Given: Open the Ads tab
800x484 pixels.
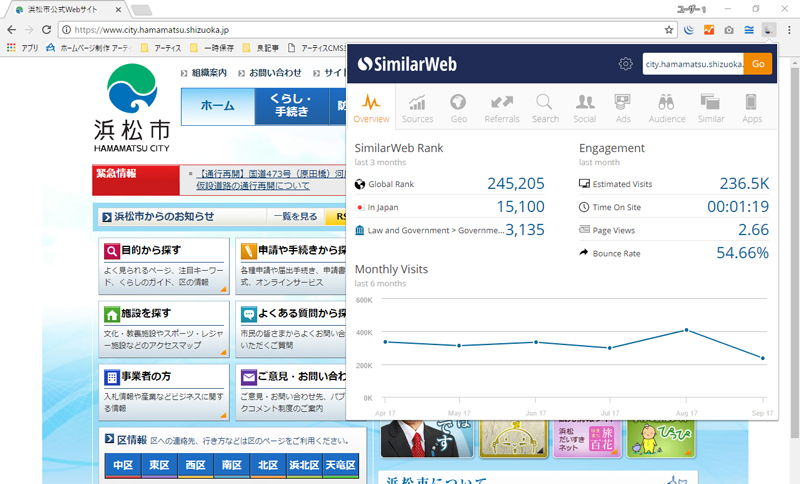Looking at the screenshot, I should pyautogui.click(x=623, y=109).
